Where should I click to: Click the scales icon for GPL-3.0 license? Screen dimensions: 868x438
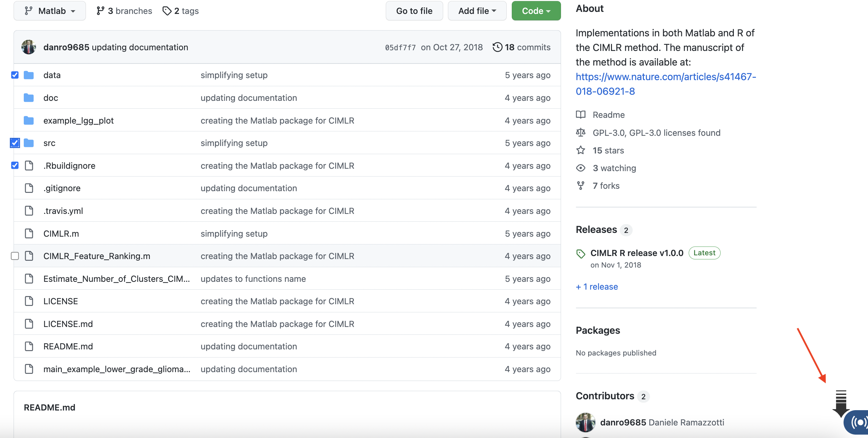tap(581, 132)
